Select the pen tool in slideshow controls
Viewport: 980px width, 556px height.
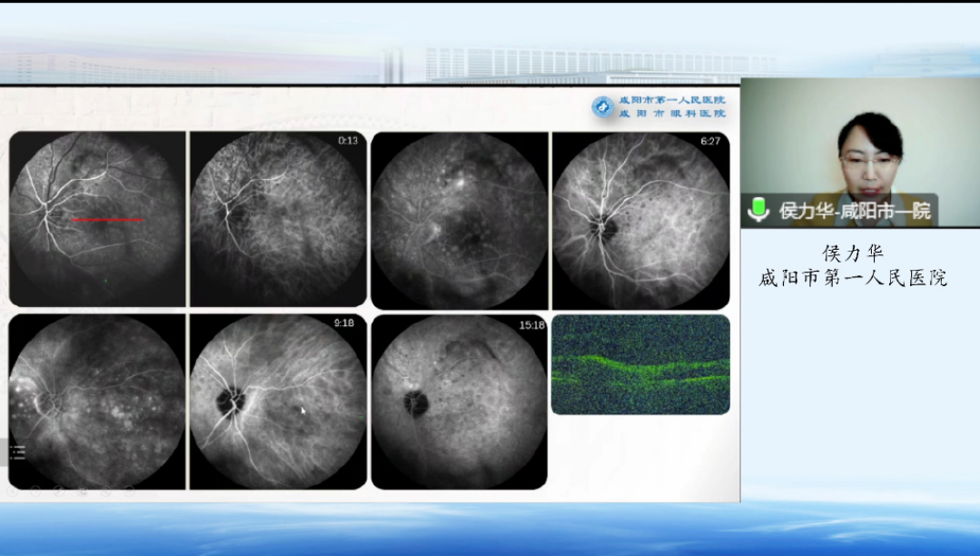point(59,491)
